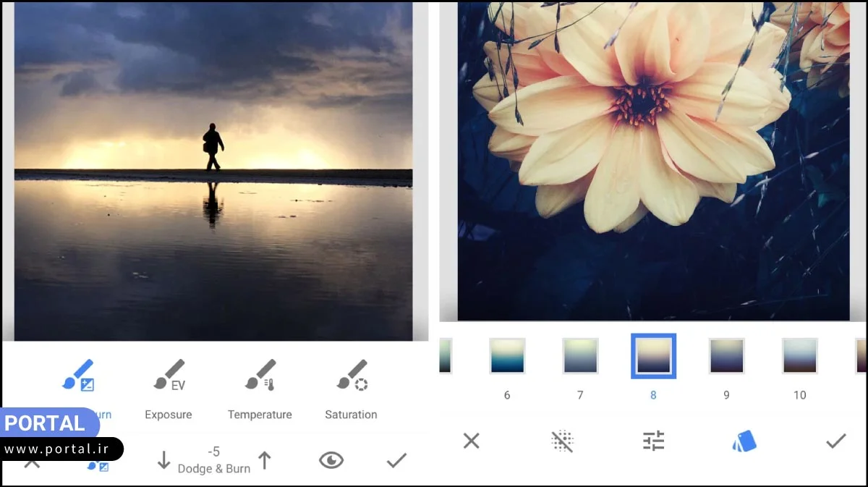Decrease brush strength with down arrow

[163, 460]
